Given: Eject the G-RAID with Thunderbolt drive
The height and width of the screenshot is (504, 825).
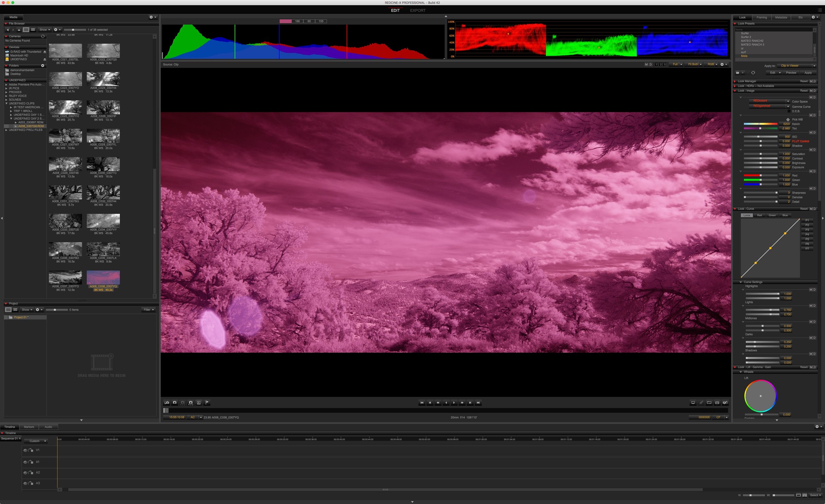Looking at the screenshot, I should [45, 52].
